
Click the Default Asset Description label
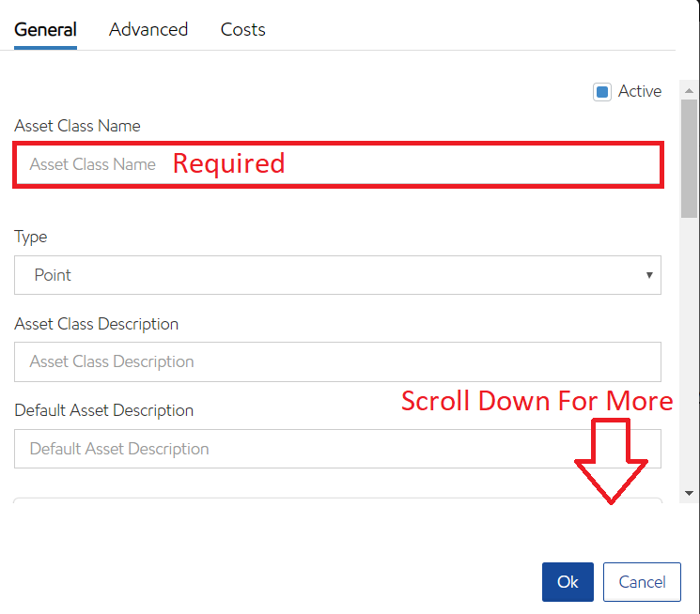pyautogui.click(x=103, y=410)
